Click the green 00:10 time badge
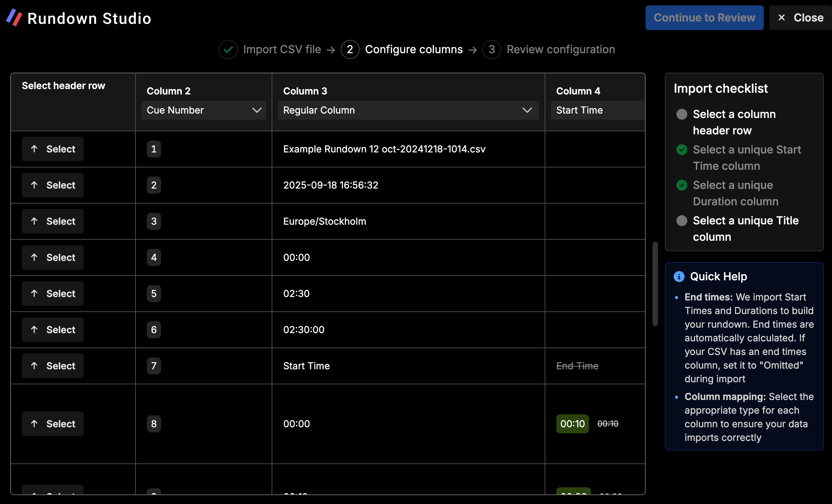The image size is (832, 504). pos(572,424)
